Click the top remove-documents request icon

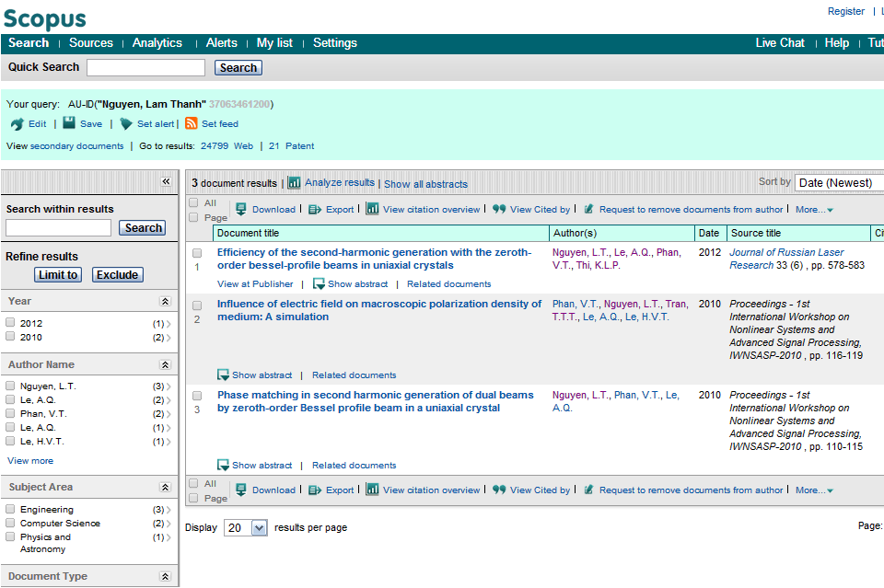(588, 209)
